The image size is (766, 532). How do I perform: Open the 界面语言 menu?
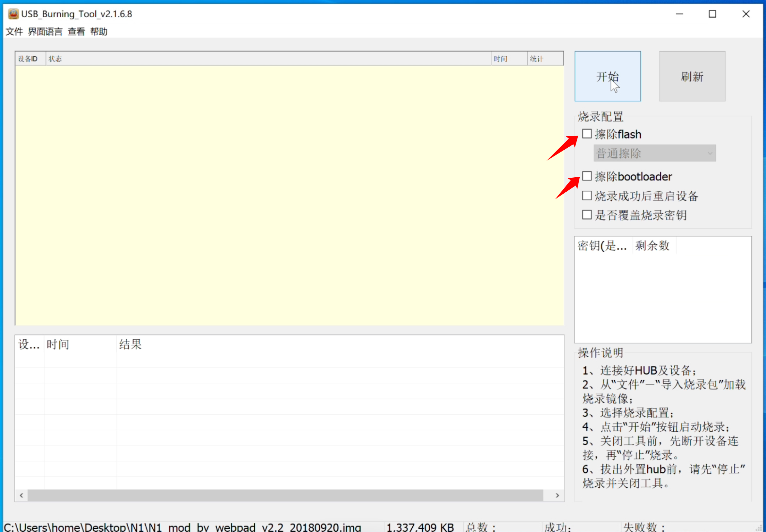coord(45,32)
